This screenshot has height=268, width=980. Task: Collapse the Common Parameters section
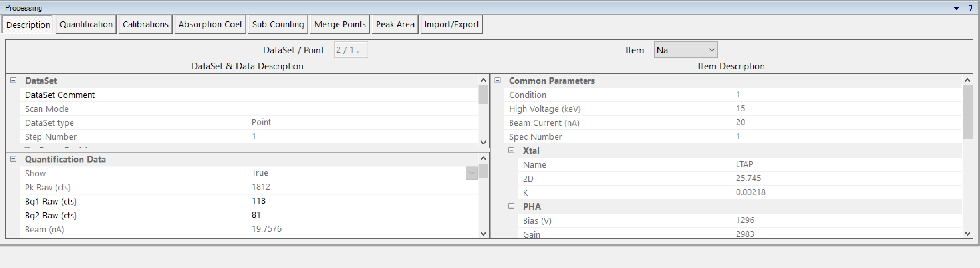click(497, 80)
